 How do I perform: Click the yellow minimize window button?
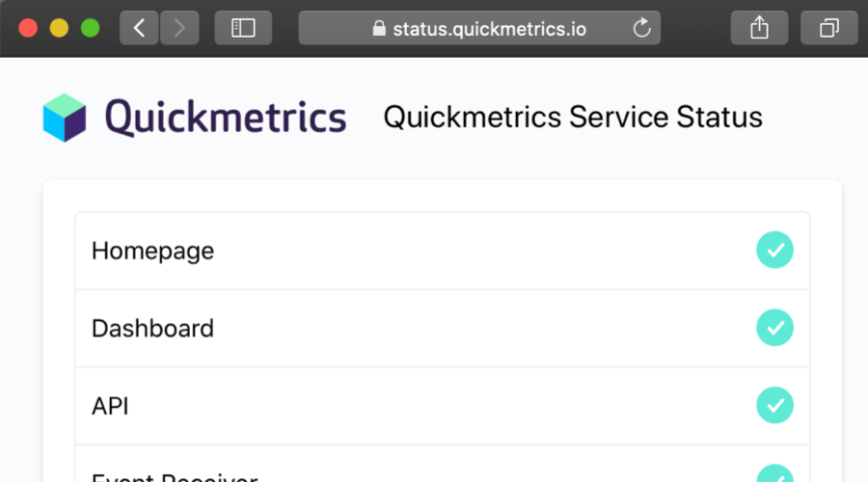pyautogui.click(x=59, y=28)
